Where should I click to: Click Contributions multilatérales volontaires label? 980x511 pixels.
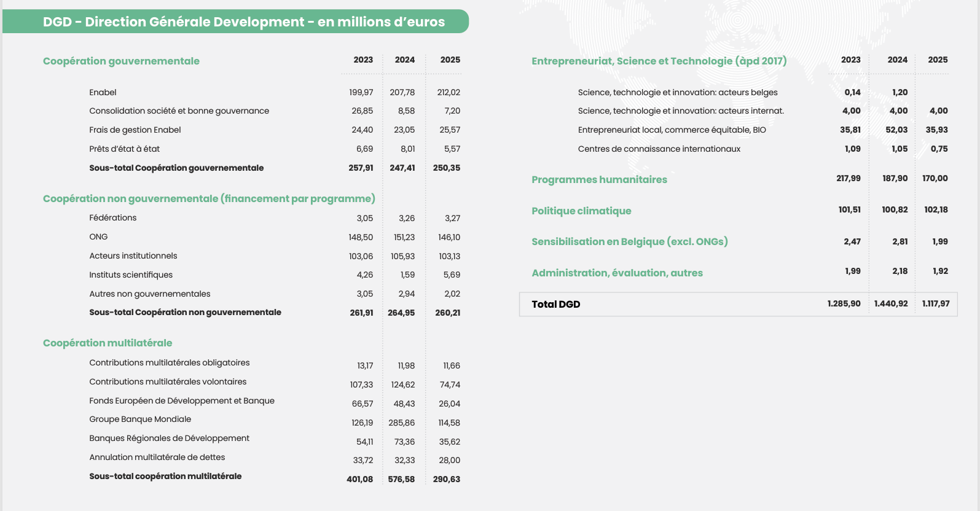(x=168, y=381)
